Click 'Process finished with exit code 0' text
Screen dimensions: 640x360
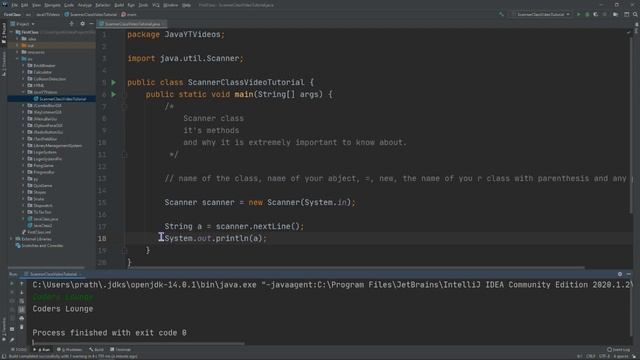point(109,333)
